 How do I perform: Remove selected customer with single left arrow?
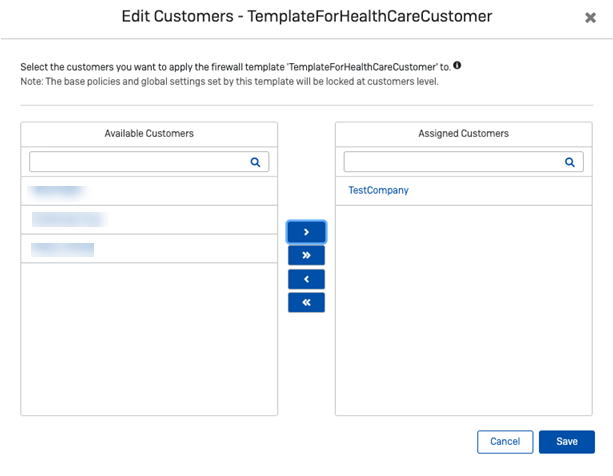tap(306, 279)
